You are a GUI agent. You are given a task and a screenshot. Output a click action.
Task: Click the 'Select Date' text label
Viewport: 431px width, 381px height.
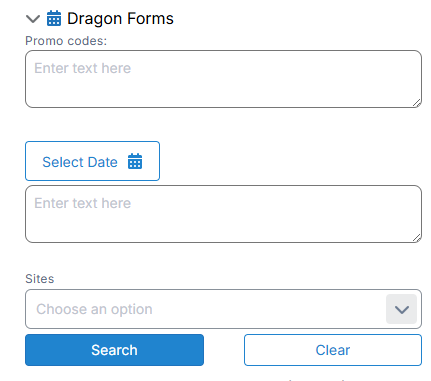80,162
